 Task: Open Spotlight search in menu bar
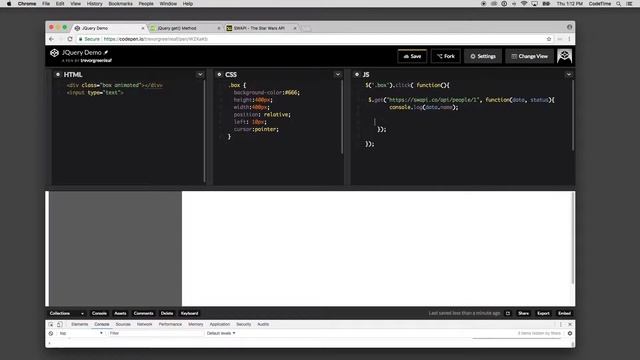point(619,4)
